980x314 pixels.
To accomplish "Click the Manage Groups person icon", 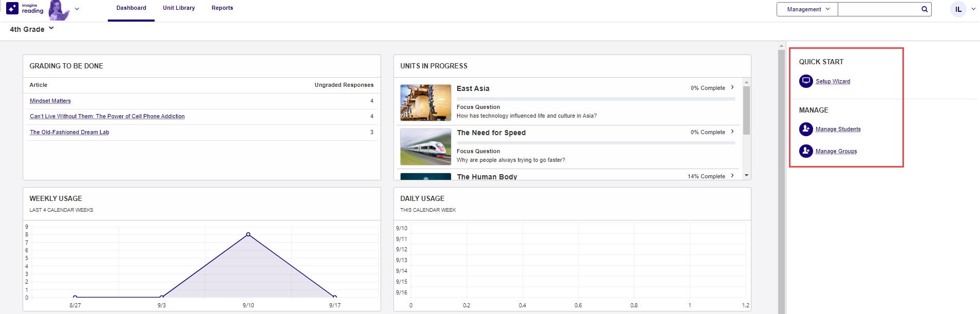I will coord(806,151).
